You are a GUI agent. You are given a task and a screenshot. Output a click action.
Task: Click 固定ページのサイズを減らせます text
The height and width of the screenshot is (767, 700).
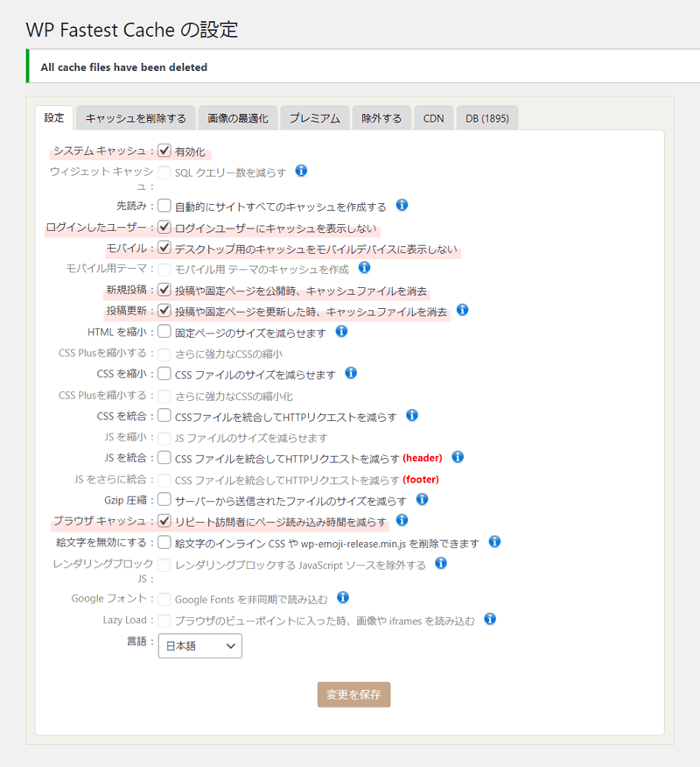[250, 333]
